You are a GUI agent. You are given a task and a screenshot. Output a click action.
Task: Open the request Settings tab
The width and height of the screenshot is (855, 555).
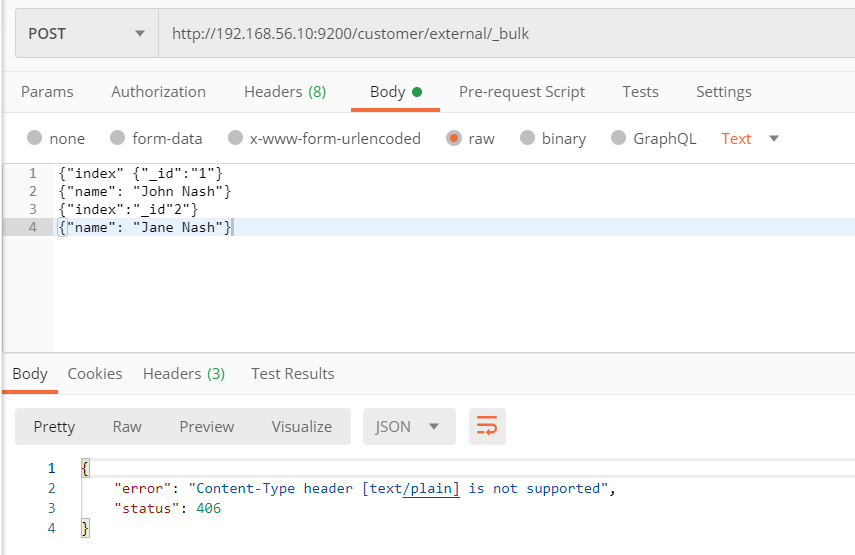(724, 92)
